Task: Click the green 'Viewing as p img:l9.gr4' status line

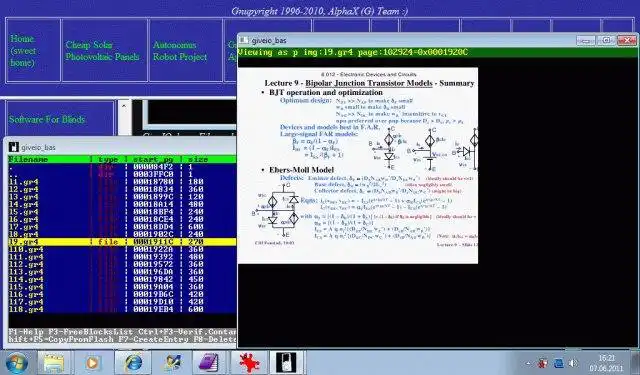Action: pyautogui.click(x=353, y=52)
